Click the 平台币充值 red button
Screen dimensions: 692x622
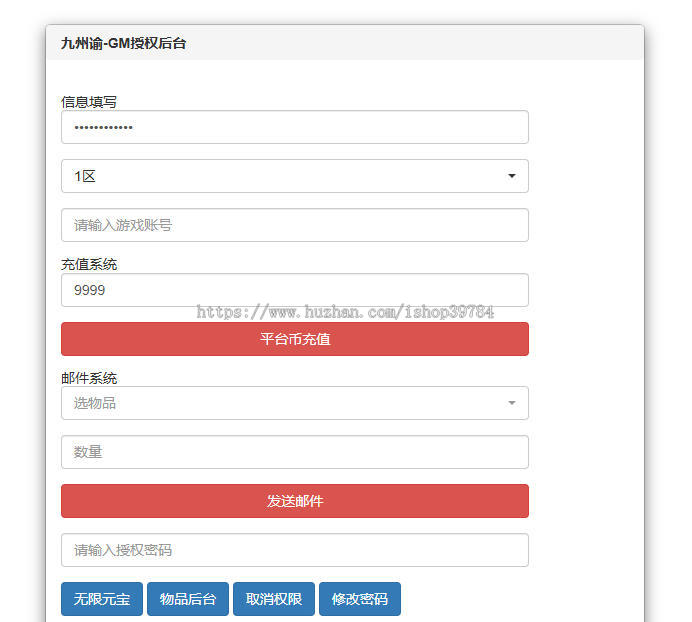[x=295, y=339]
